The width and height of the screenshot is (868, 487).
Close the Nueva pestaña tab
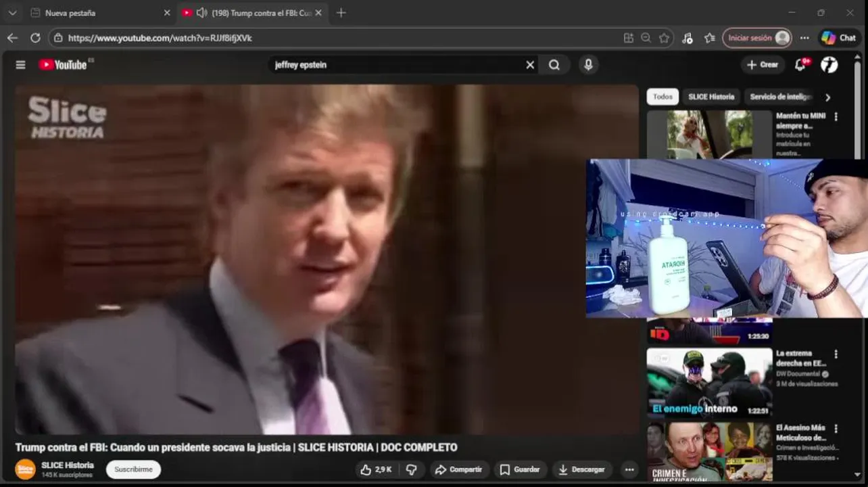(x=167, y=13)
